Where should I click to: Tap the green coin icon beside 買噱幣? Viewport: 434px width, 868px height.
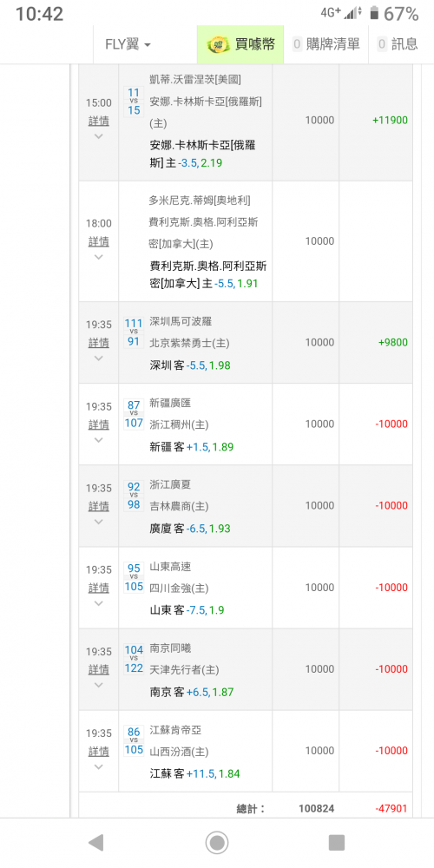(216, 44)
